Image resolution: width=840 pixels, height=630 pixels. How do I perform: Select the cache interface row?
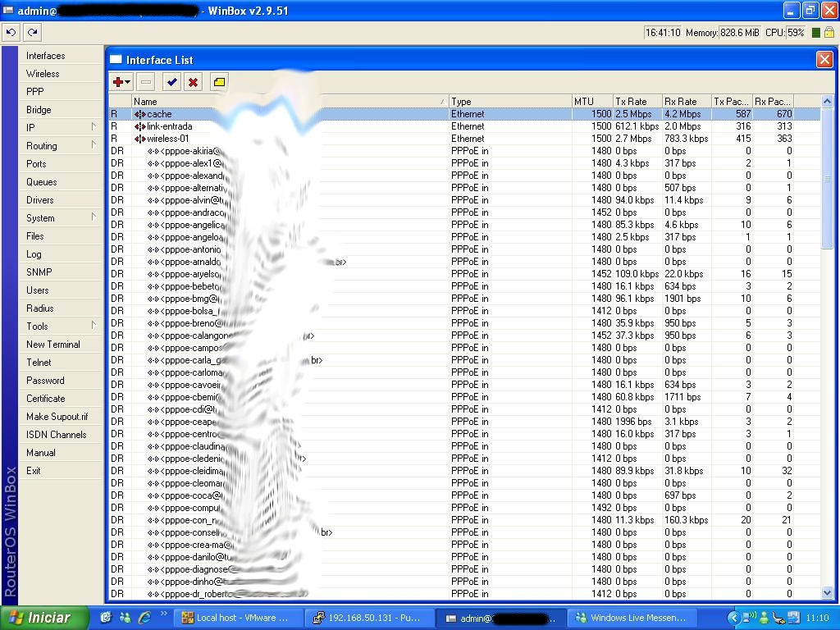pyautogui.click(x=464, y=114)
